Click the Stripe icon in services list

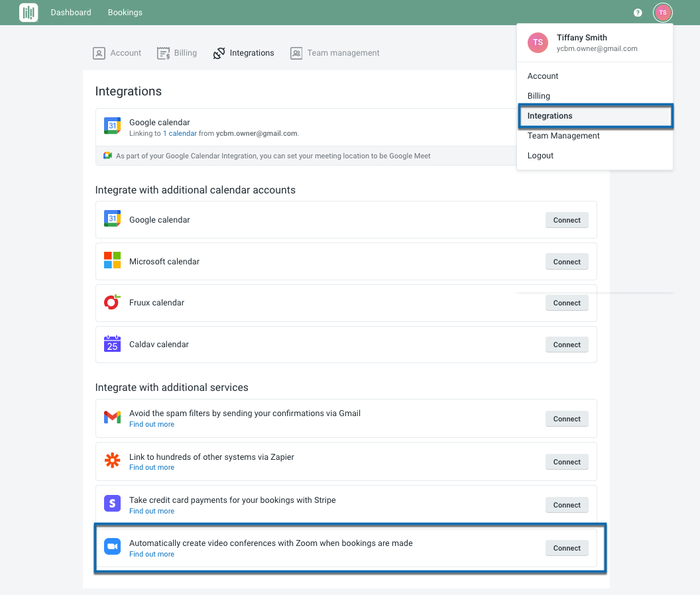click(112, 504)
